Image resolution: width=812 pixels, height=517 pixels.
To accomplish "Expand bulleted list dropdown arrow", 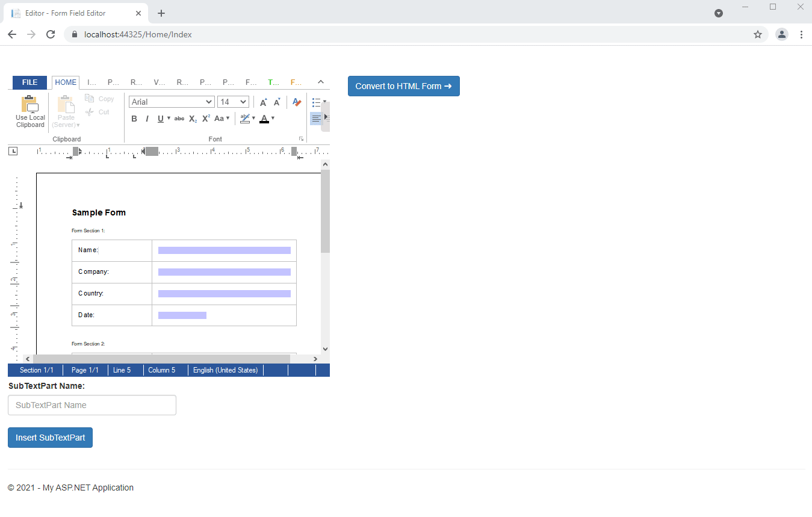I will pos(325,102).
